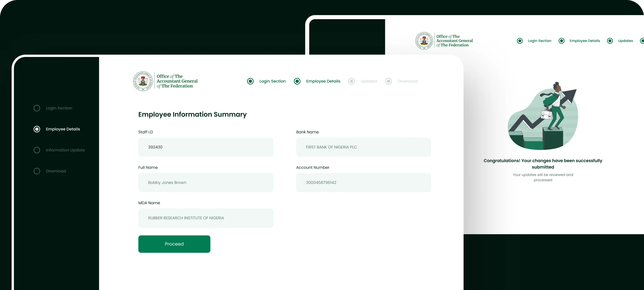Click the MDA Name field
The height and width of the screenshot is (290, 644).
click(x=206, y=218)
